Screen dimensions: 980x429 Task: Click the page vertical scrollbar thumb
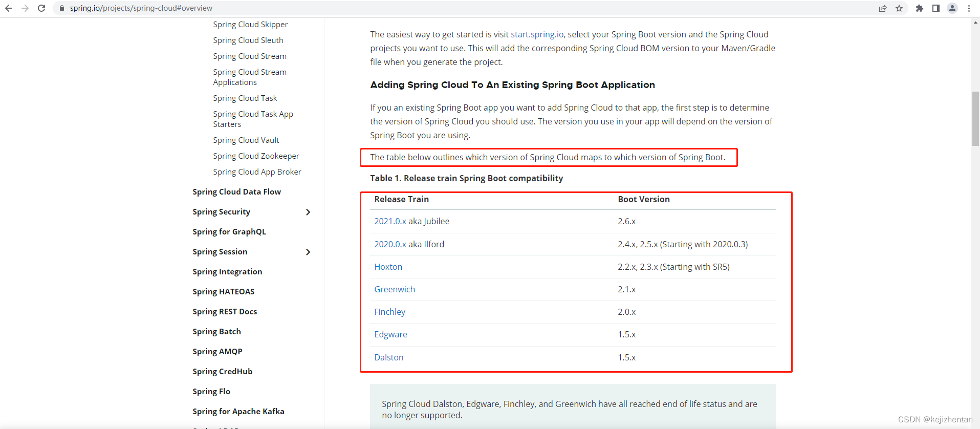[975, 119]
